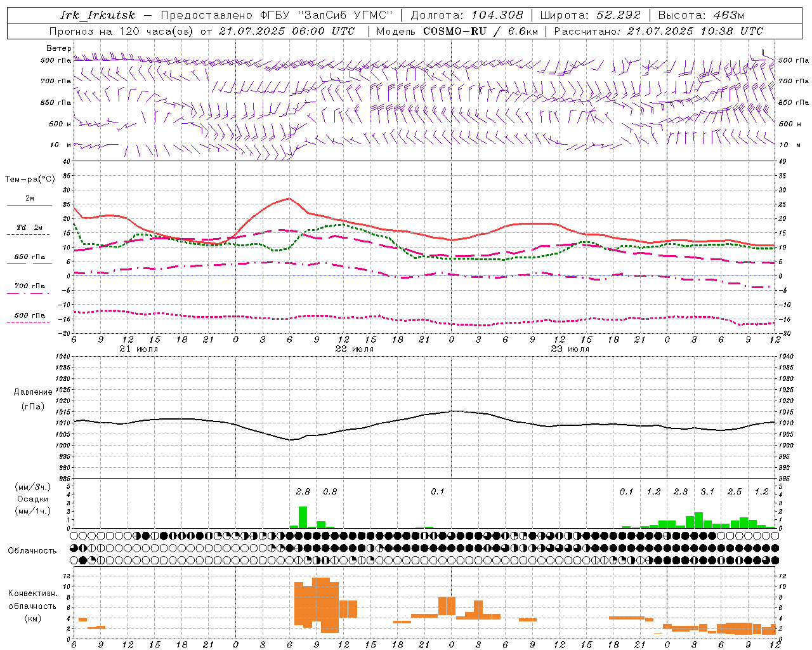Click the station title "Irk_Irkutsk"
812x650 pixels.
point(98,15)
